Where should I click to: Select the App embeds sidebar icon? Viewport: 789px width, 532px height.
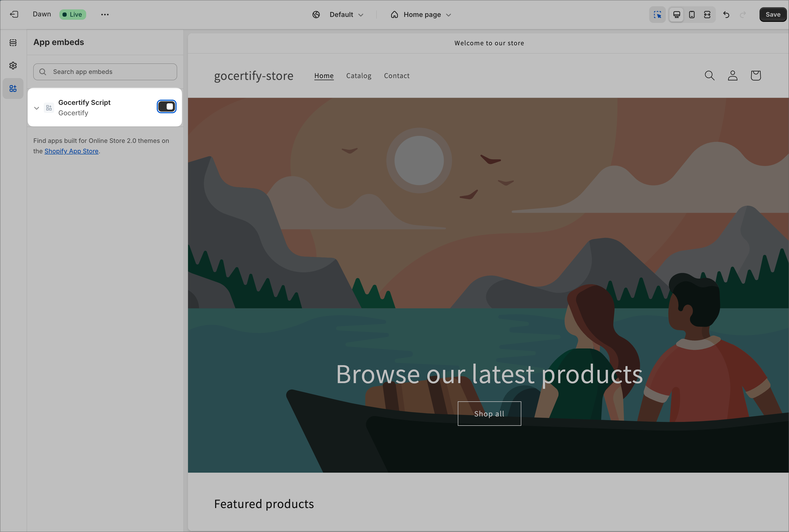(x=13, y=88)
